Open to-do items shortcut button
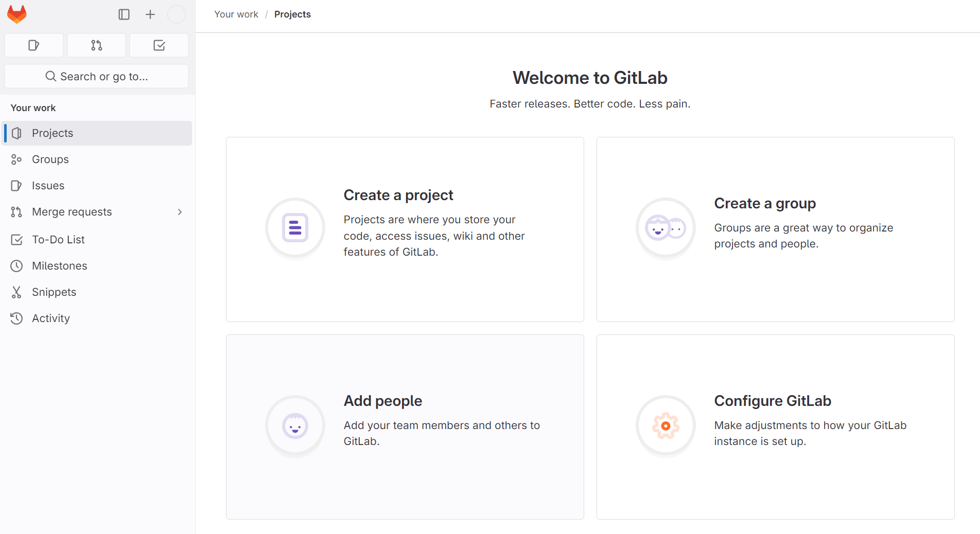This screenshot has width=980, height=534. click(x=159, y=45)
